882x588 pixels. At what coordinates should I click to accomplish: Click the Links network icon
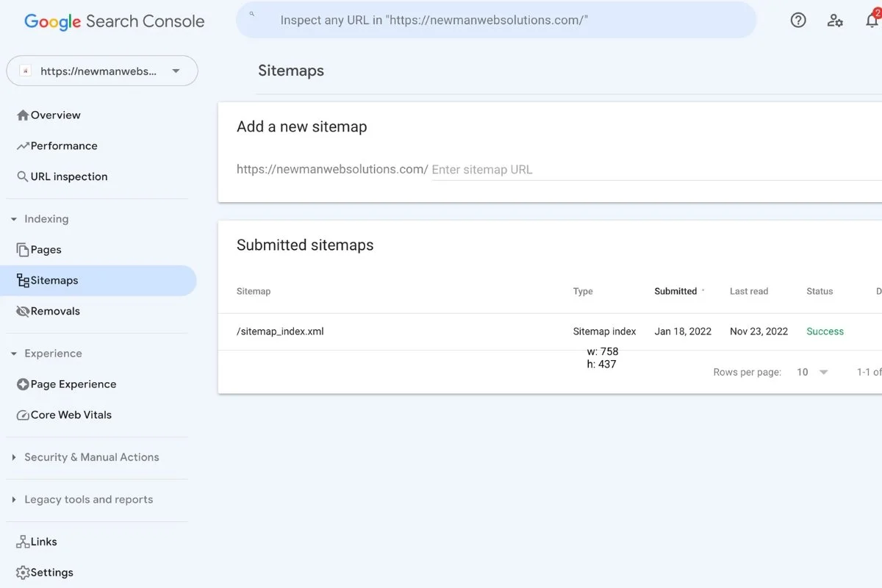pos(23,542)
